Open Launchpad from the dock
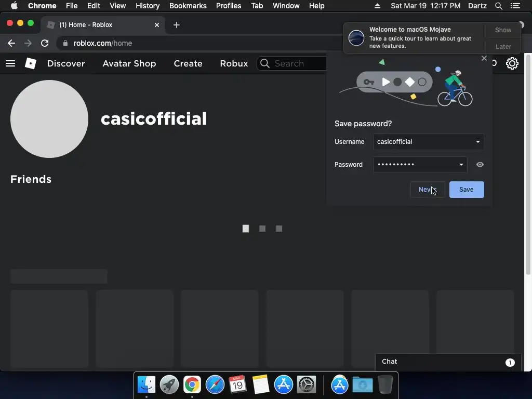Viewport: 532px width, 399px height. pos(169,385)
